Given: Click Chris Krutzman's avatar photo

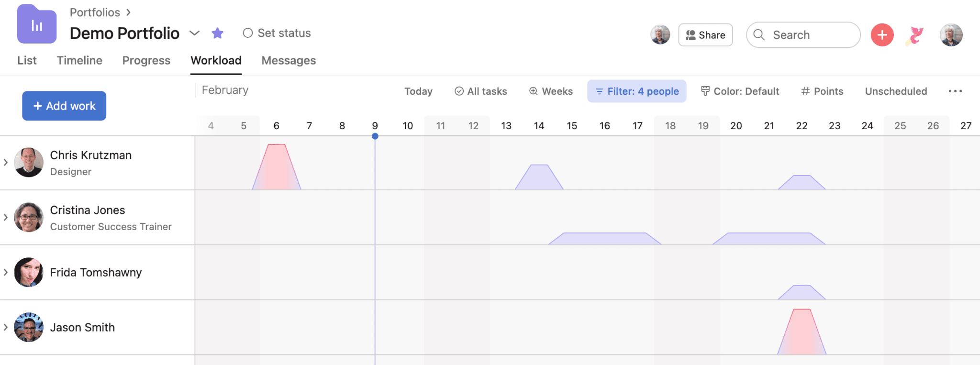Looking at the screenshot, I should (x=29, y=162).
